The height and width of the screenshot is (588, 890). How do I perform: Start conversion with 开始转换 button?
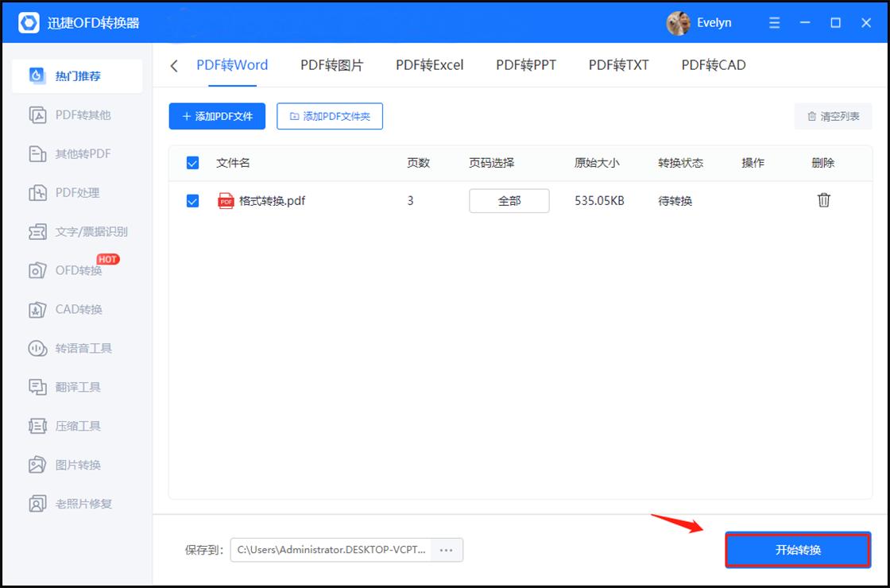(798, 549)
